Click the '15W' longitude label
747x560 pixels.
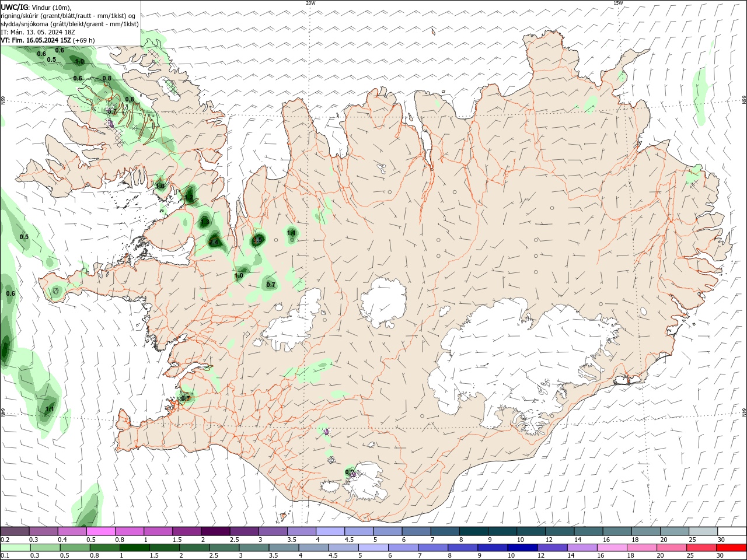click(618, 3)
